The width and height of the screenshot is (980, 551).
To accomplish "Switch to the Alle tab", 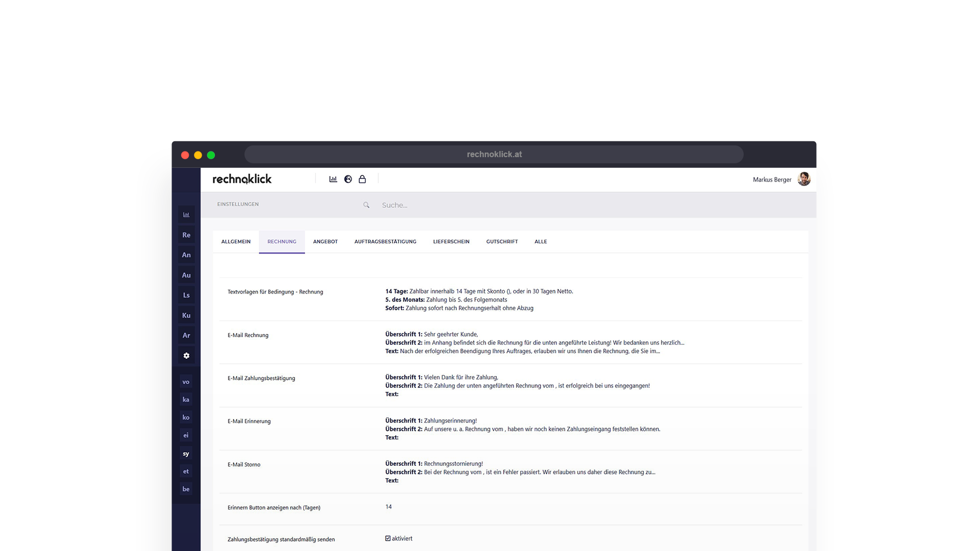I will pyautogui.click(x=541, y=242).
